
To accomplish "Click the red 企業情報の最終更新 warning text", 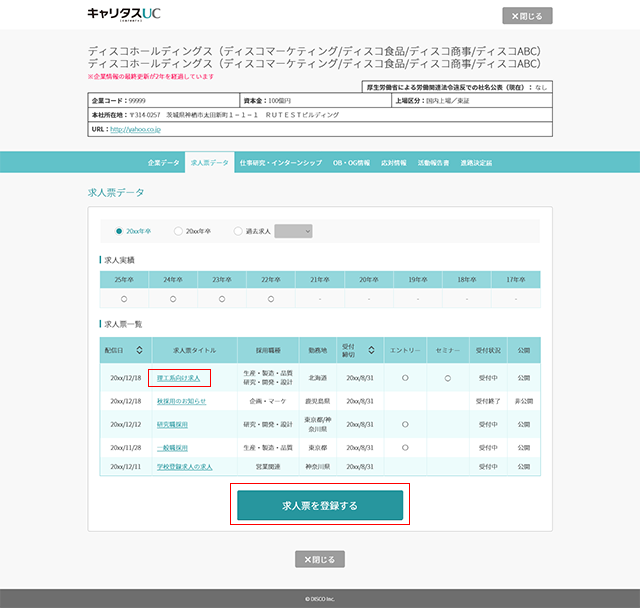I will [151, 77].
